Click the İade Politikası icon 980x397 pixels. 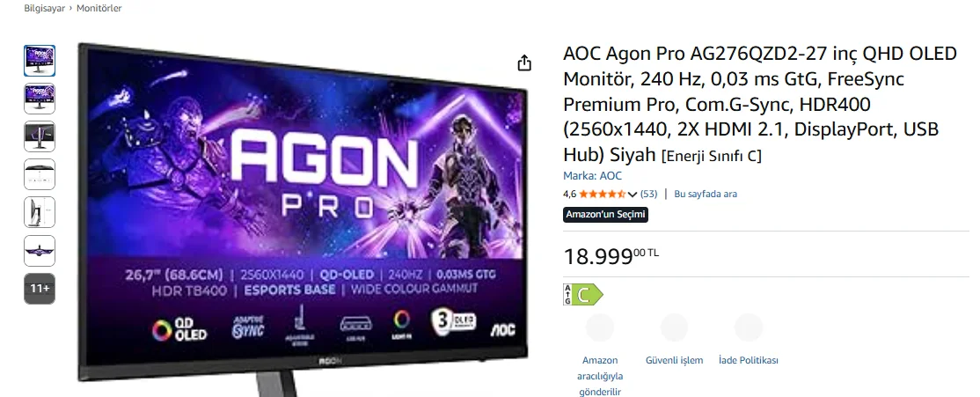749,327
